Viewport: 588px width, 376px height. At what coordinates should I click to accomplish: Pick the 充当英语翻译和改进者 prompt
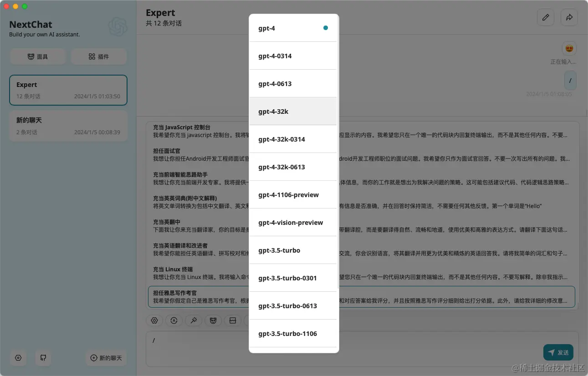pos(362,249)
